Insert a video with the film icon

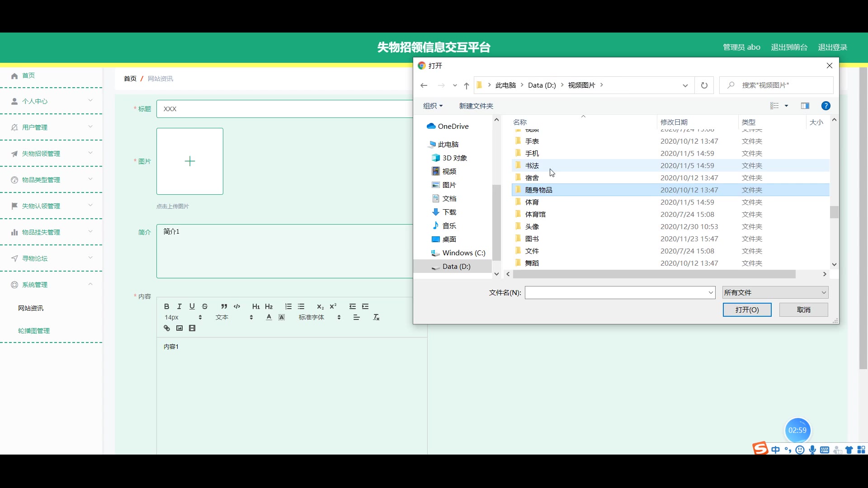click(192, 328)
